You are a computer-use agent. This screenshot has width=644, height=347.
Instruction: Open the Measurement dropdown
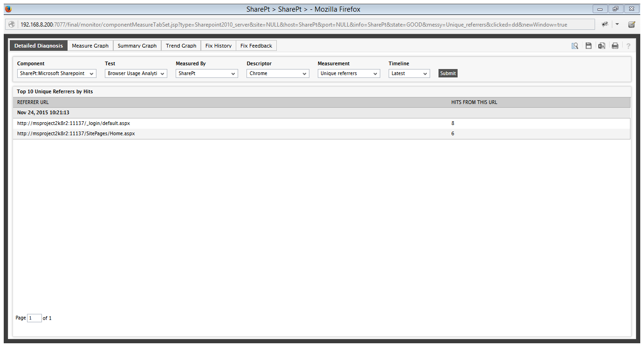click(x=349, y=73)
